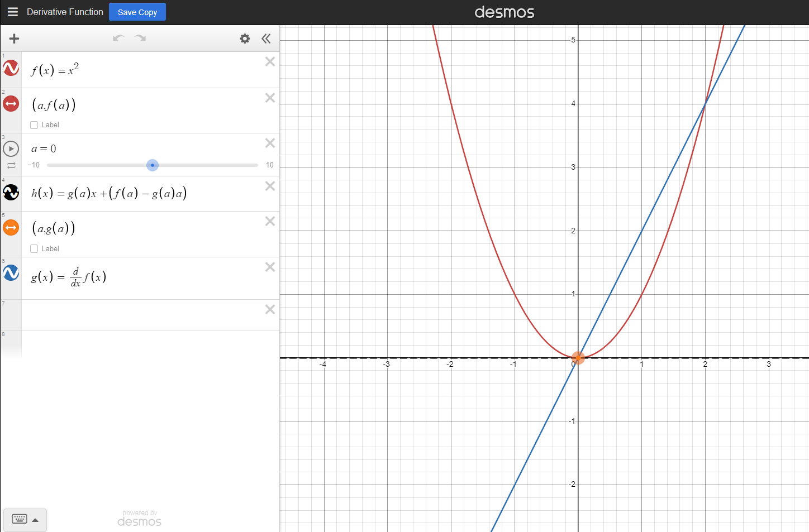
Task: Click the Save Copy button
Action: click(x=137, y=12)
